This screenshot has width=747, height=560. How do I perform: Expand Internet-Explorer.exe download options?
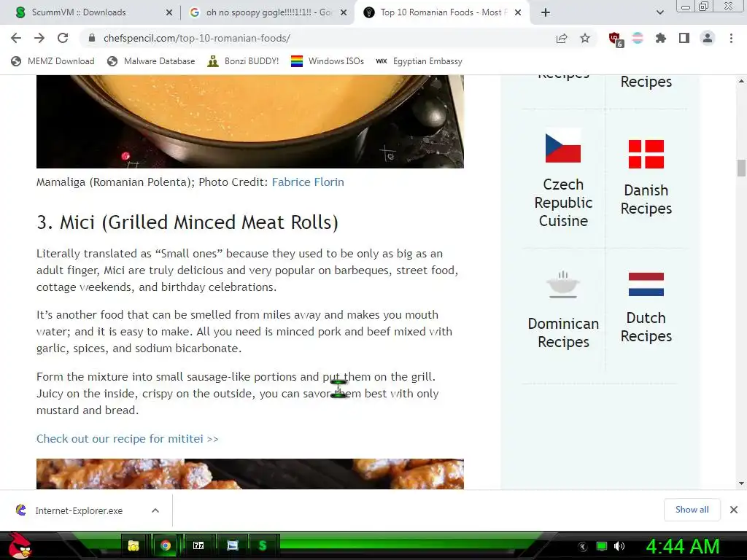155,510
